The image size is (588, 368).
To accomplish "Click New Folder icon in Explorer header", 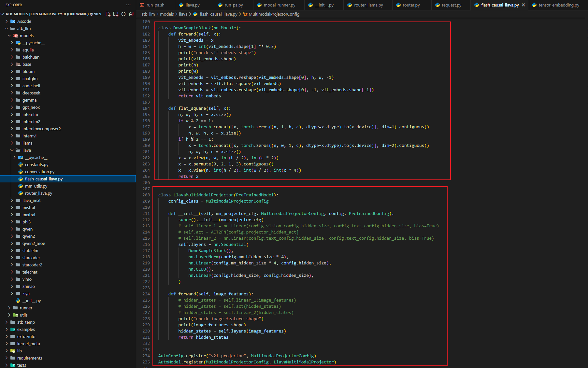I will tap(116, 14).
